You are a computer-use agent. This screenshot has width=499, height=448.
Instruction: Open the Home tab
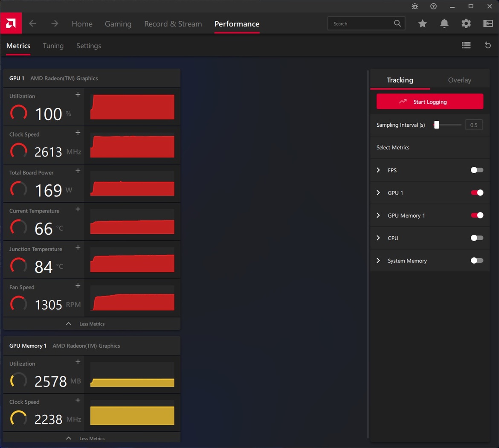click(x=82, y=24)
